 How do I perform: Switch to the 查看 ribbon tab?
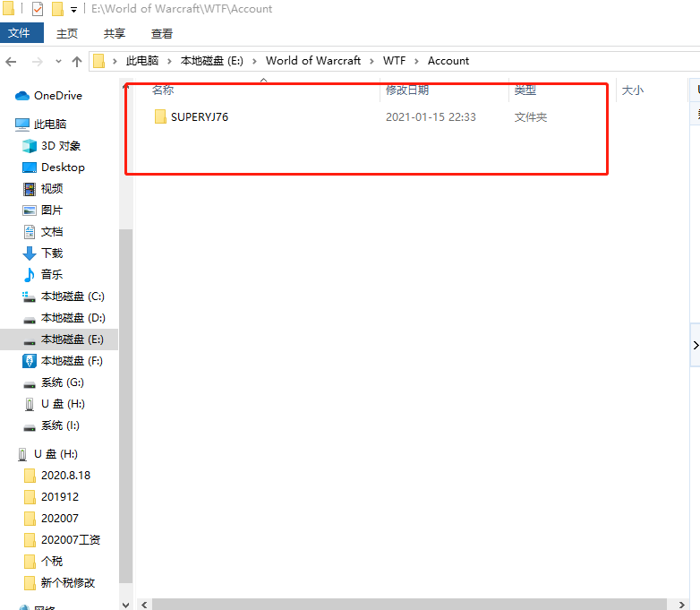pyautogui.click(x=162, y=33)
